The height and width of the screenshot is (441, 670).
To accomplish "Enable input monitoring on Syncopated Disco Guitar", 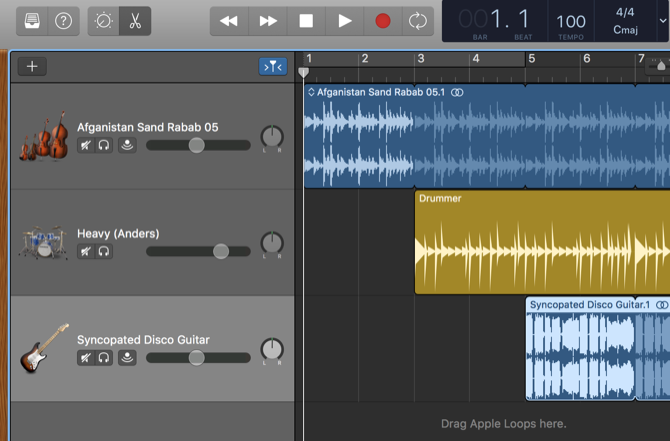I will [x=127, y=357].
